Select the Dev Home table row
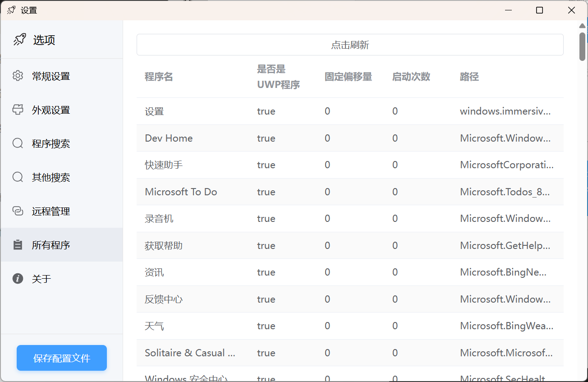This screenshot has height=382, width=588. pyautogui.click(x=350, y=138)
